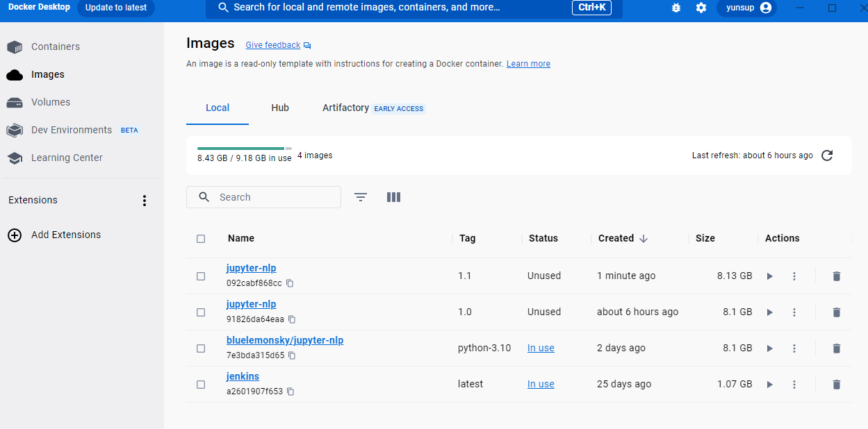Image resolution: width=868 pixels, height=429 pixels.
Task: Click In use status for jenkins
Action: [x=541, y=384]
